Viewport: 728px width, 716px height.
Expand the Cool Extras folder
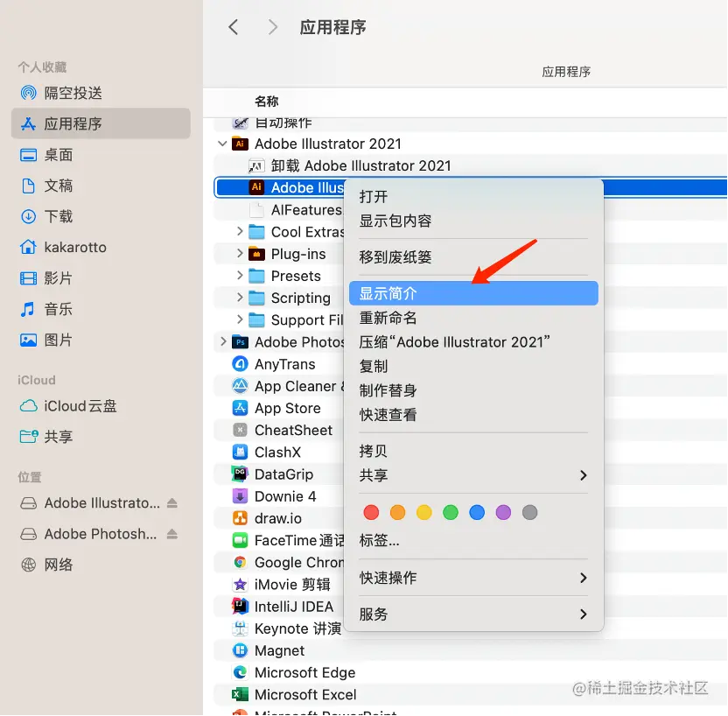pos(240,231)
